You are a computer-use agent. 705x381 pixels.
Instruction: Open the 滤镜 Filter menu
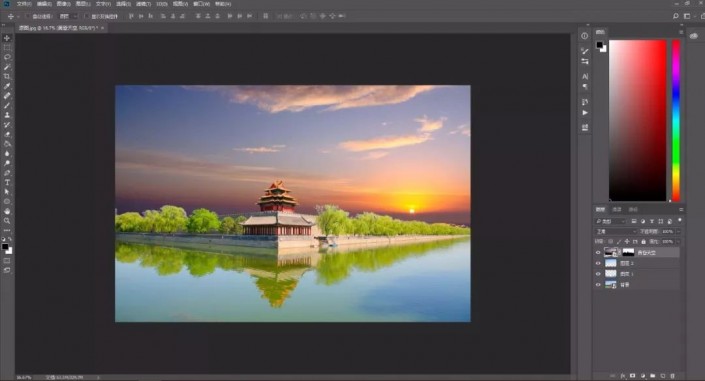point(143,4)
